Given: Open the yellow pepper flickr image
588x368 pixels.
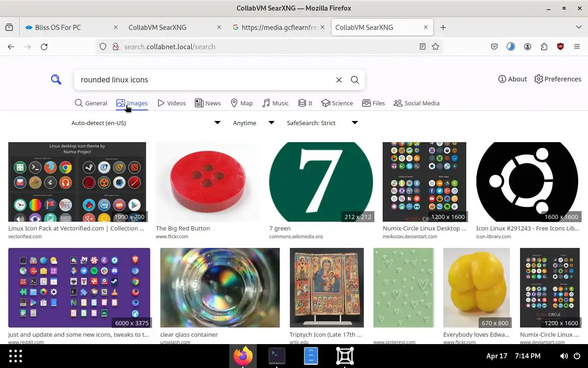Looking at the screenshot, I should click(x=476, y=287).
